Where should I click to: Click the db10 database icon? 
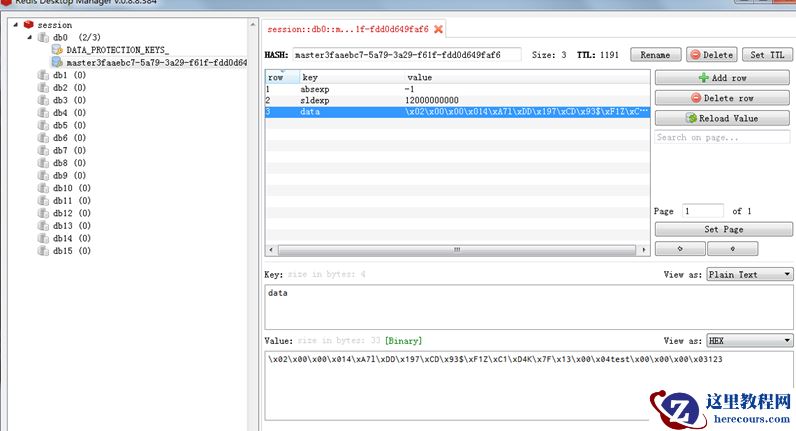pyautogui.click(x=43, y=188)
